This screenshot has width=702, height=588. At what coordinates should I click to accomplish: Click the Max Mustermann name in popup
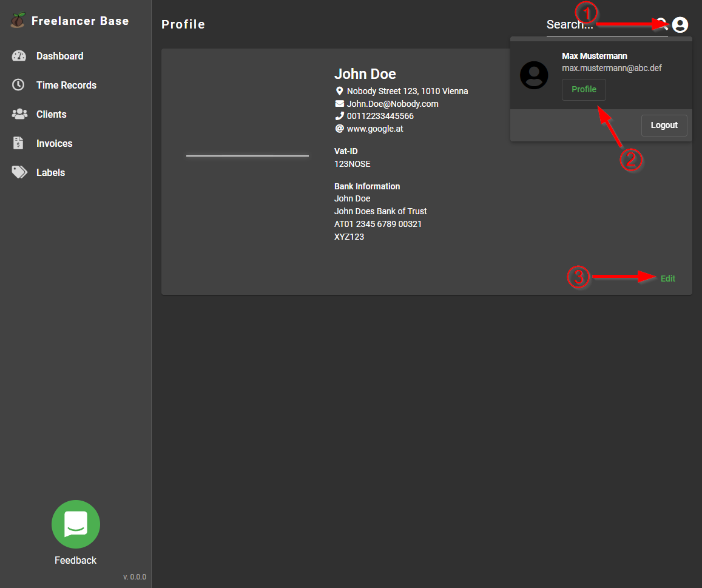click(595, 56)
